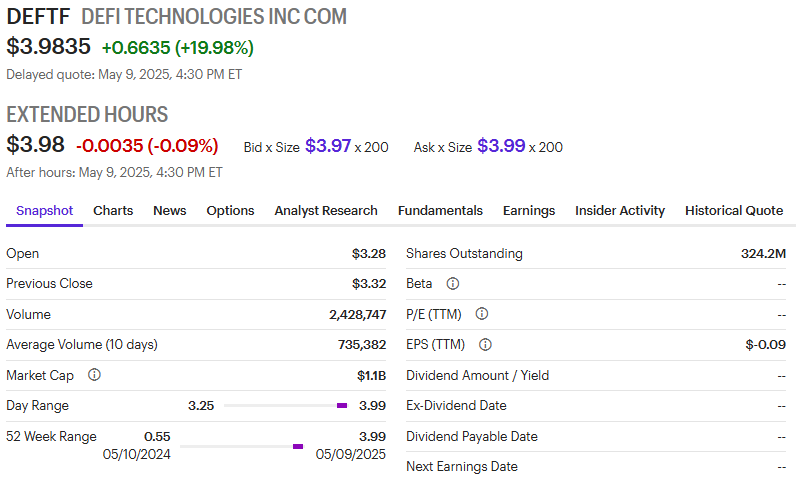Click the Shares Outstanding value 324.2M

[764, 253]
